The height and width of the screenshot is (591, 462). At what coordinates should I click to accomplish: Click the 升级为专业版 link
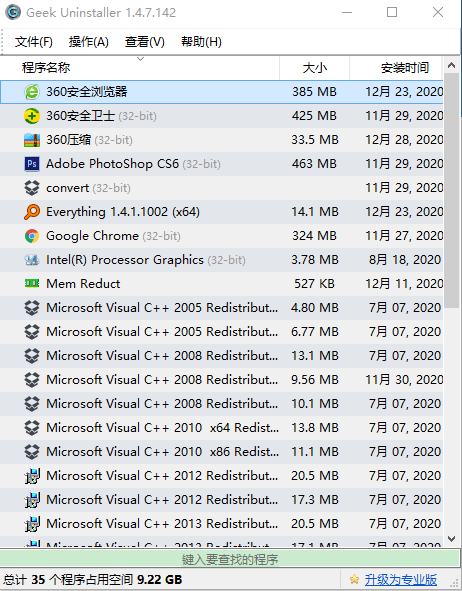[x=401, y=579]
